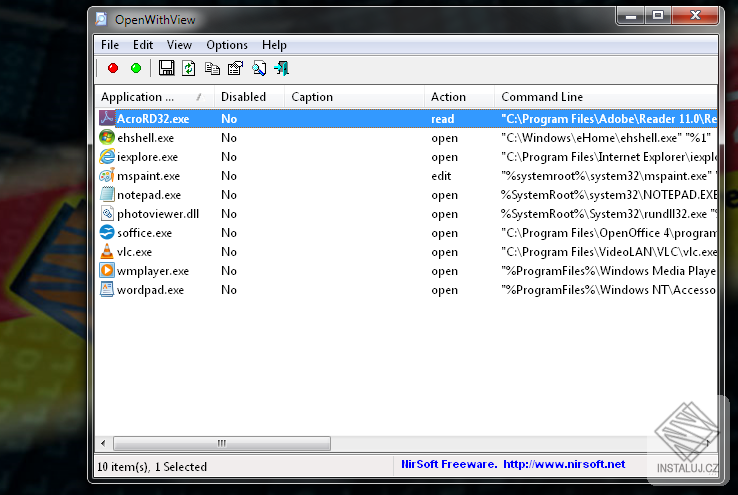Select the soffice.exe row
Screen dimensions: 738x495
pyautogui.click(x=406, y=233)
